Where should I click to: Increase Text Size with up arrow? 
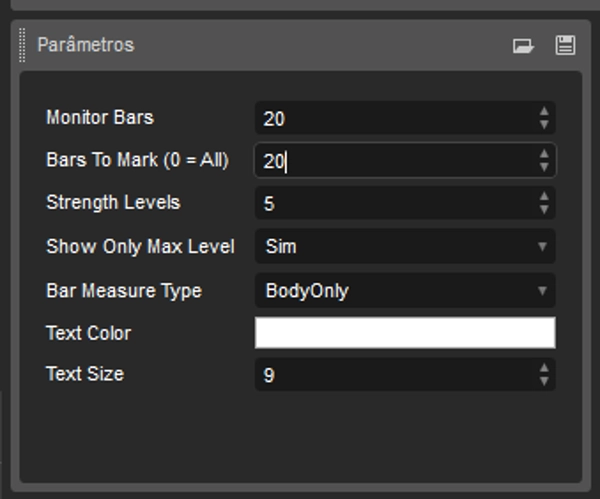tap(544, 368)
